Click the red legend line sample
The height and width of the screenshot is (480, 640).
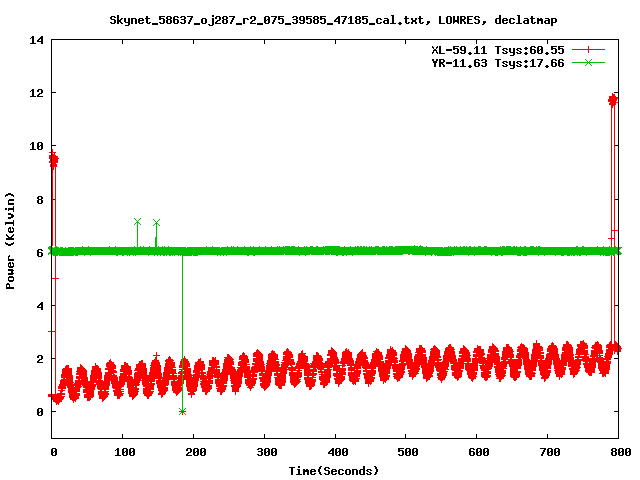tap(588, 50)
